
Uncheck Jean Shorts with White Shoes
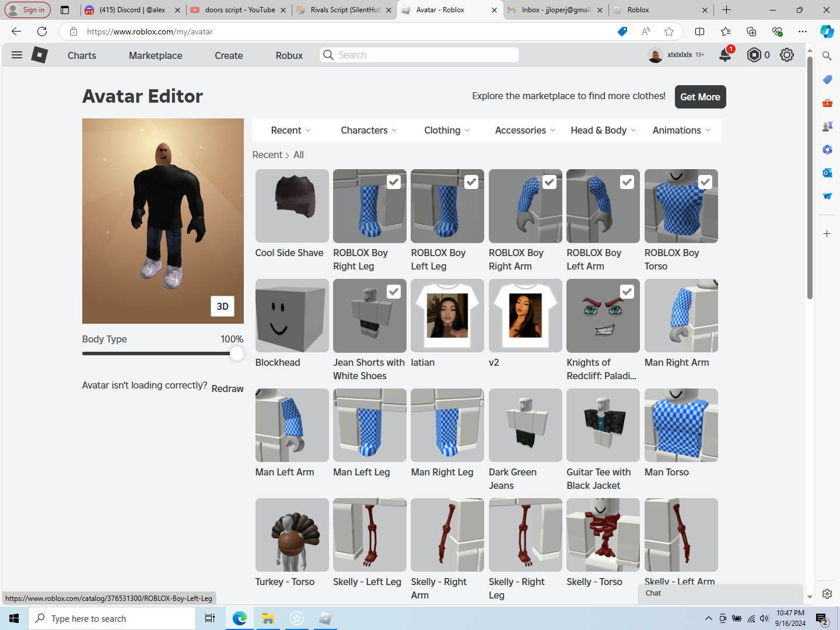click(394, 292)
